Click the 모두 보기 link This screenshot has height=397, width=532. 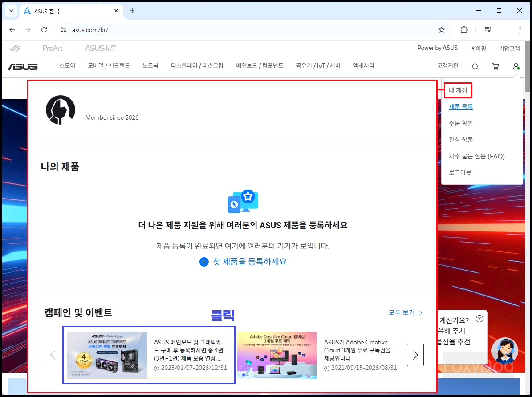(405, 312)
